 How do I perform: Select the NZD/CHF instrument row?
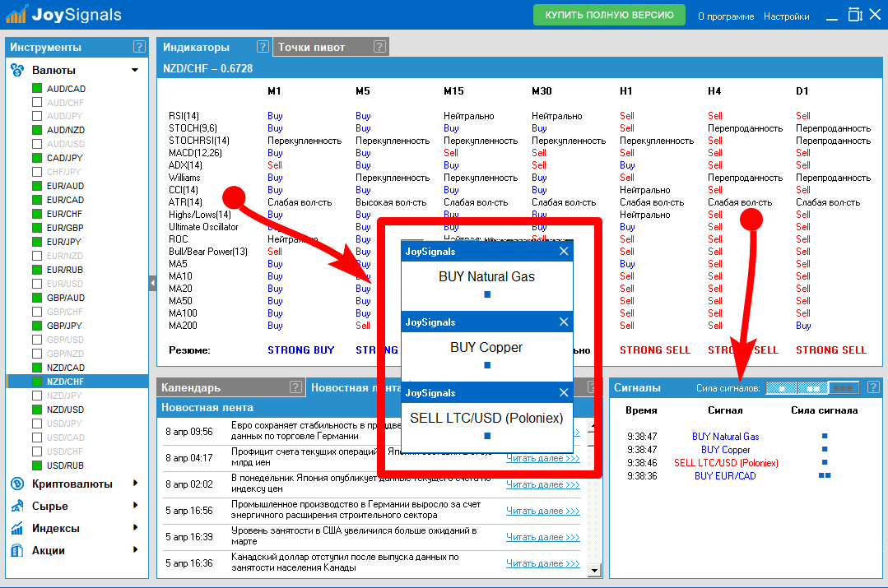click(x=77, y=382)
